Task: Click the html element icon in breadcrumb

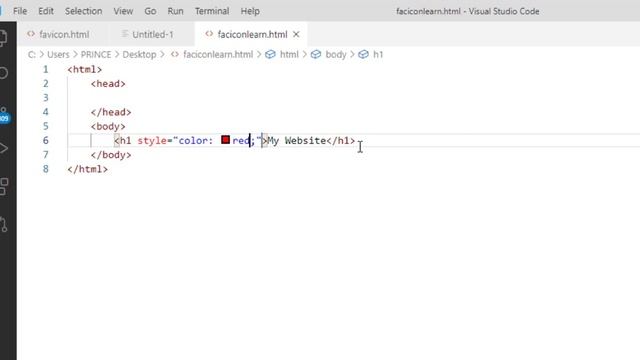Action: click(x=270, y=54)
